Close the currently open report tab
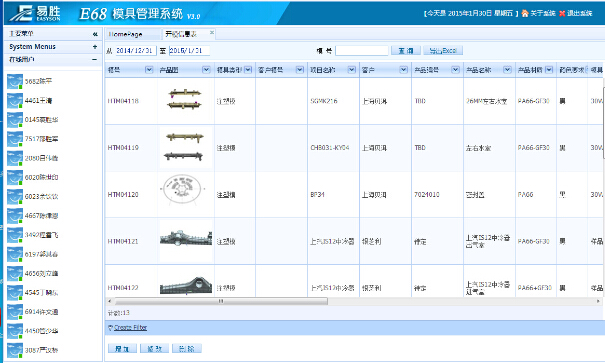This screenshot has height=363, width=605. point(212,32)
